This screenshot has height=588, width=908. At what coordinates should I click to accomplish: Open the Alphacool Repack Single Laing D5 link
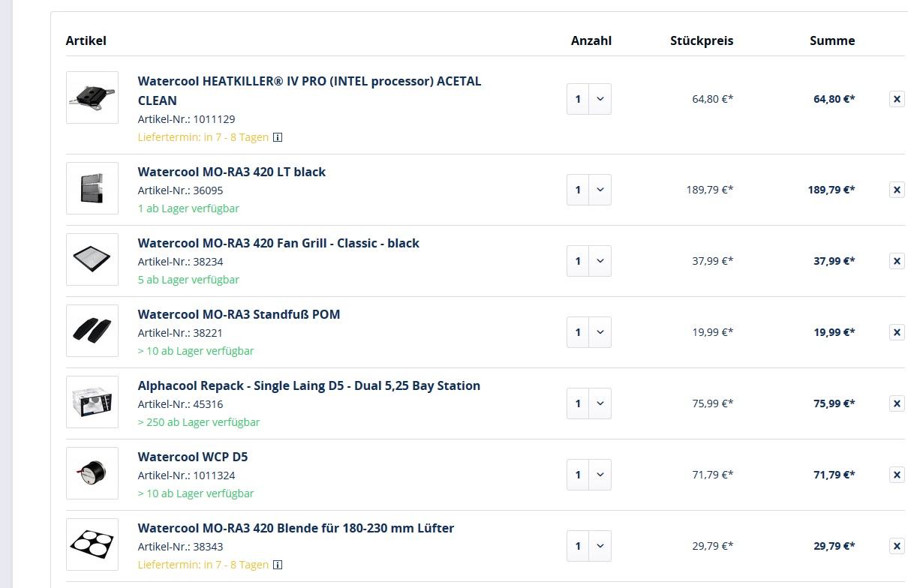[x=308, y=385]
